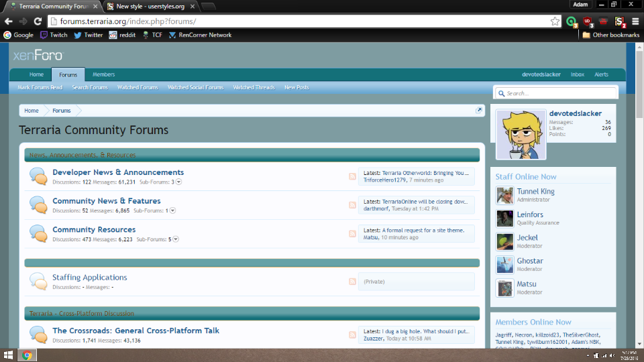Click RSS icon for The Crossroads forum
This screenshot has width=644, height=362.
pyautogui.click(x=352, y=335)
